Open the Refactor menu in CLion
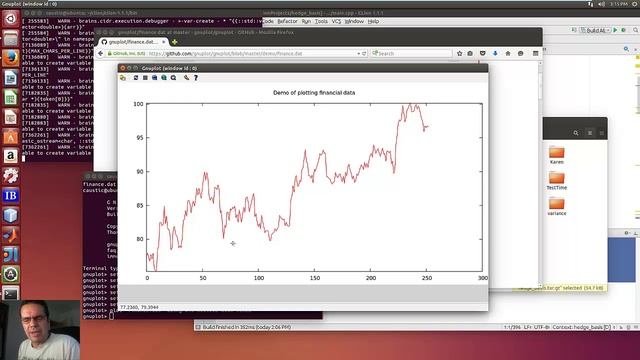Viewport: 640px width, 360px height. pyautogui.click(x=287, y=21)
